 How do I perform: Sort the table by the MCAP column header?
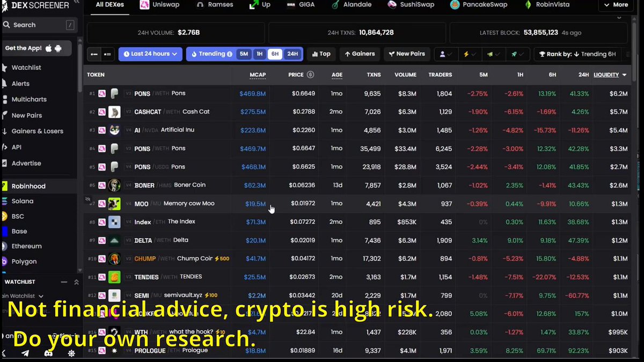coord(258,75)
